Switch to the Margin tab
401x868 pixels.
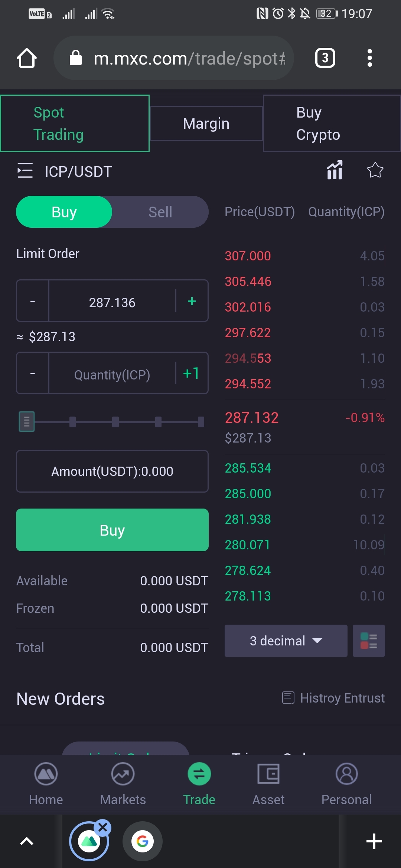coord(206,124)
